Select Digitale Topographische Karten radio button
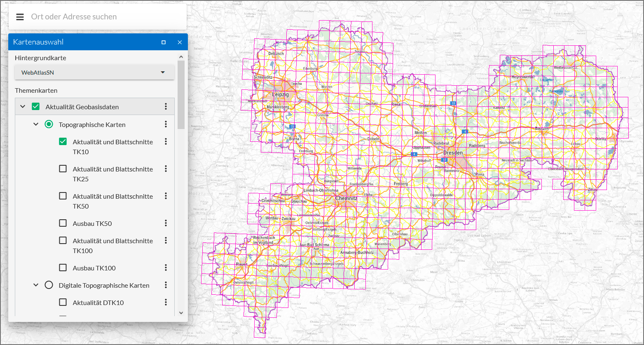 49,285
